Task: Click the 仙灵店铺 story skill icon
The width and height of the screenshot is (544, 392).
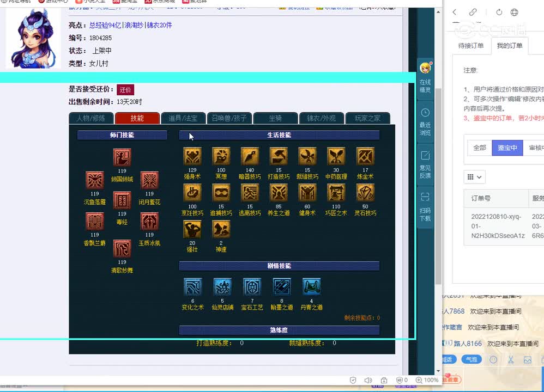Action: pyautogui.click(x=222, y=286)
